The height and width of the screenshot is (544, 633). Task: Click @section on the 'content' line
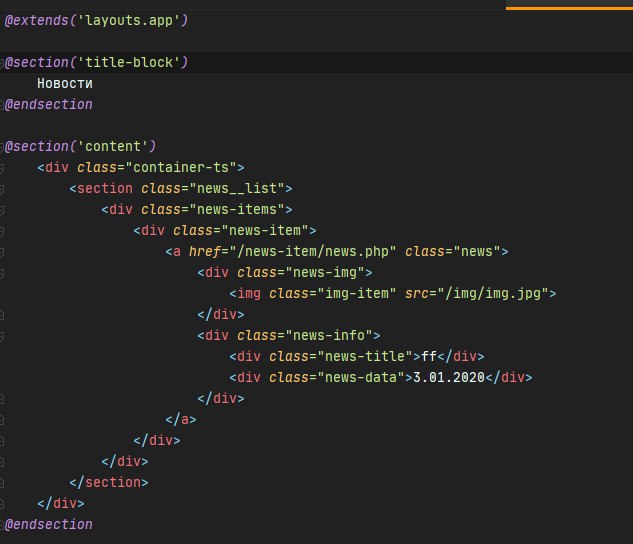[x=37, y=146]
